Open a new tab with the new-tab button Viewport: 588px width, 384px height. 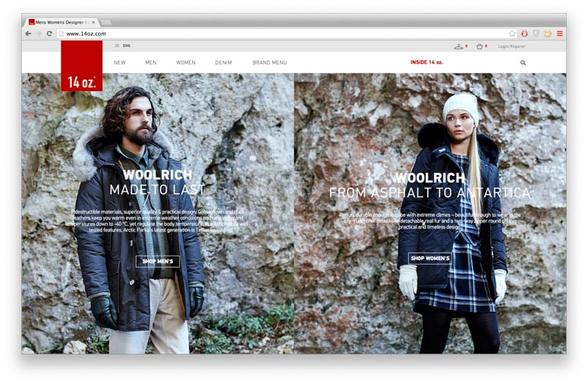click(106, 23)
